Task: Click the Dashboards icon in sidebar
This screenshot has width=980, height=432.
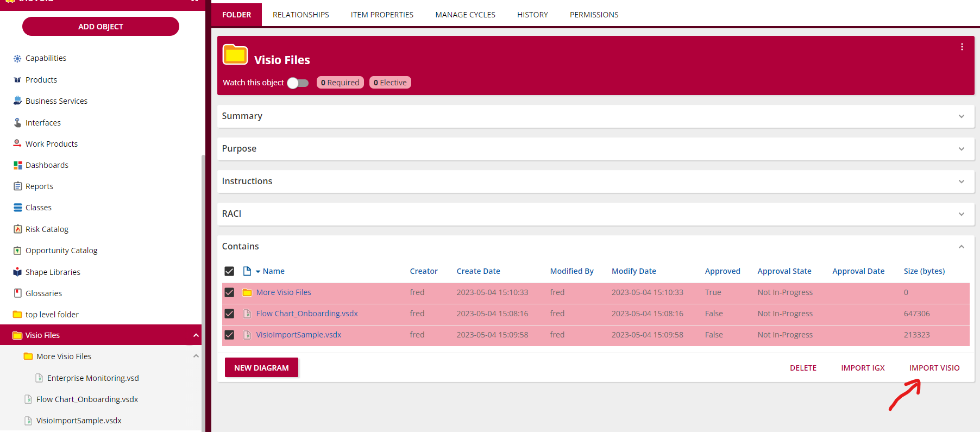Action: point(17,165)
